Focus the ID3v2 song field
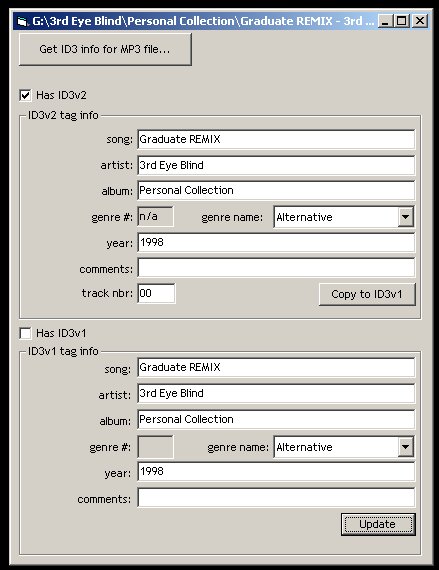This screenshot has width=439, height=570. coord(276,139)
